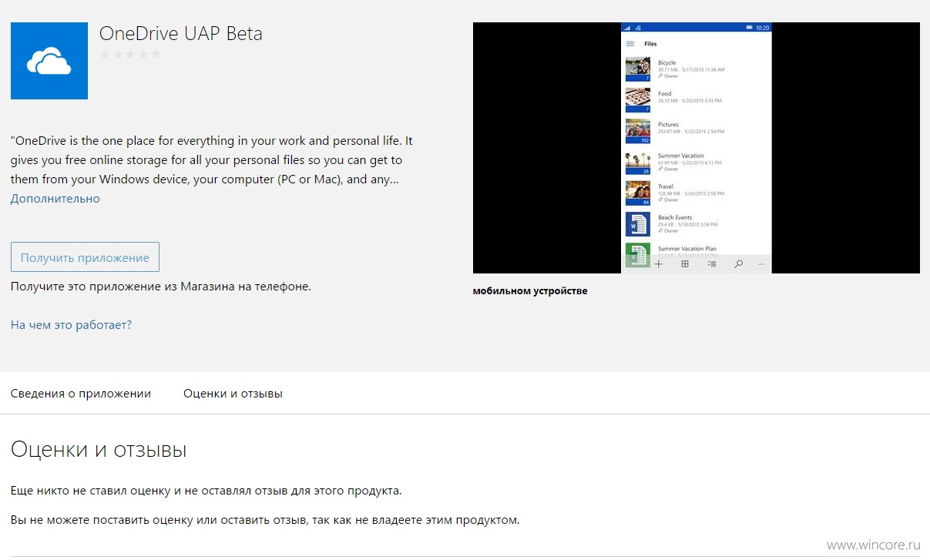Switch to "Сведения о приложении" tab
Screen dimensions: 930x560
[81, 394]
